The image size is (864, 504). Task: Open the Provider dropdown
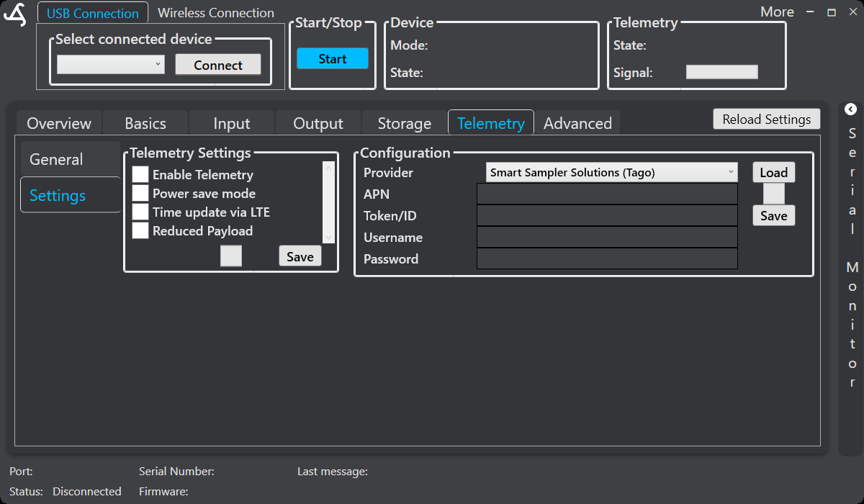(612, 172)
